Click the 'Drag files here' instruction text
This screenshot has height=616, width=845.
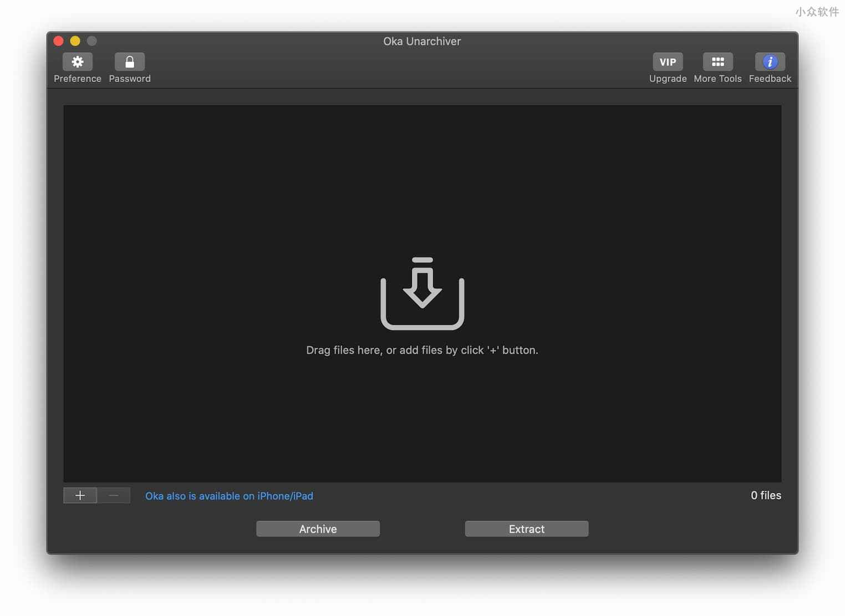pyautogui.click(x=422, y=350)
